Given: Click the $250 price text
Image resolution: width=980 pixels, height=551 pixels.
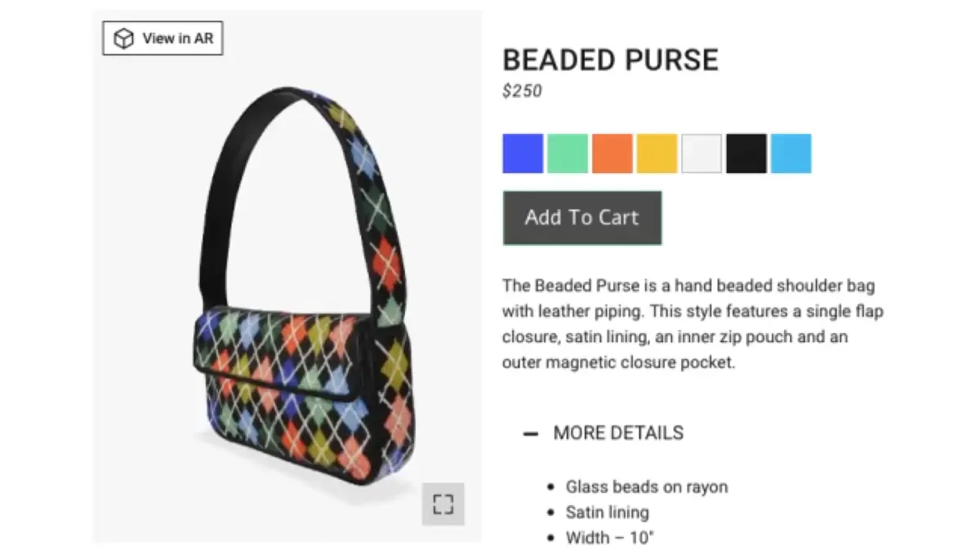Looking at the screenshot, I should click(x=522, y=91).
